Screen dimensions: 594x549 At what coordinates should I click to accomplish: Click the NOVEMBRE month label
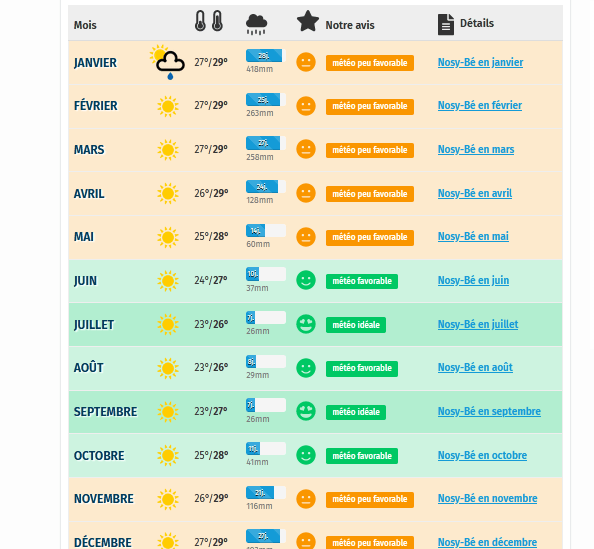point(103,499)
